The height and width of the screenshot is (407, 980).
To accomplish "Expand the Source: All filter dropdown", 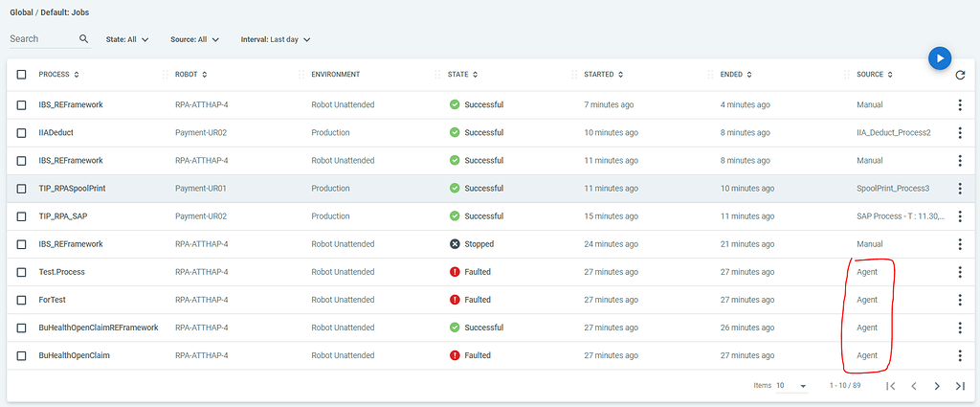I will pos(195,39).
